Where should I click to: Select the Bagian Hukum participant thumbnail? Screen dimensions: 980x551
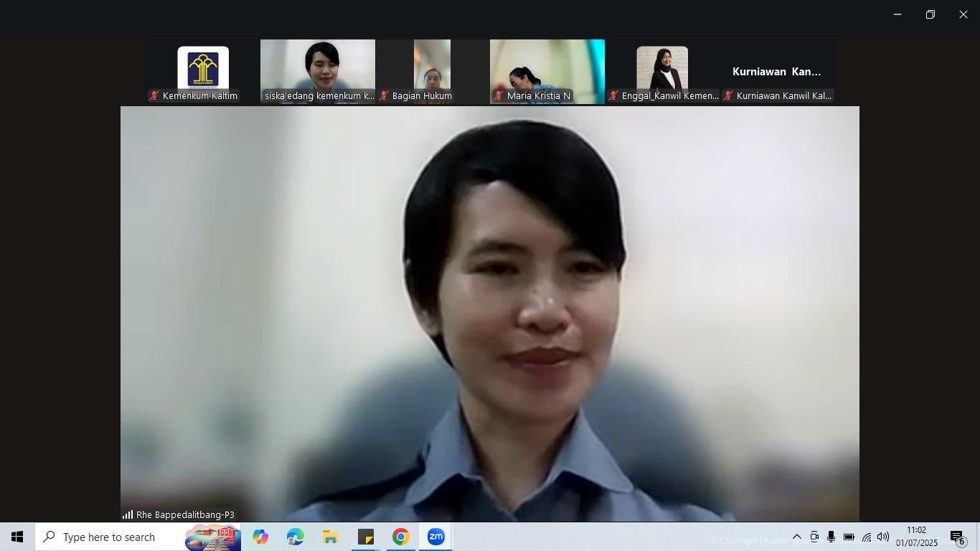click(432, 72)
